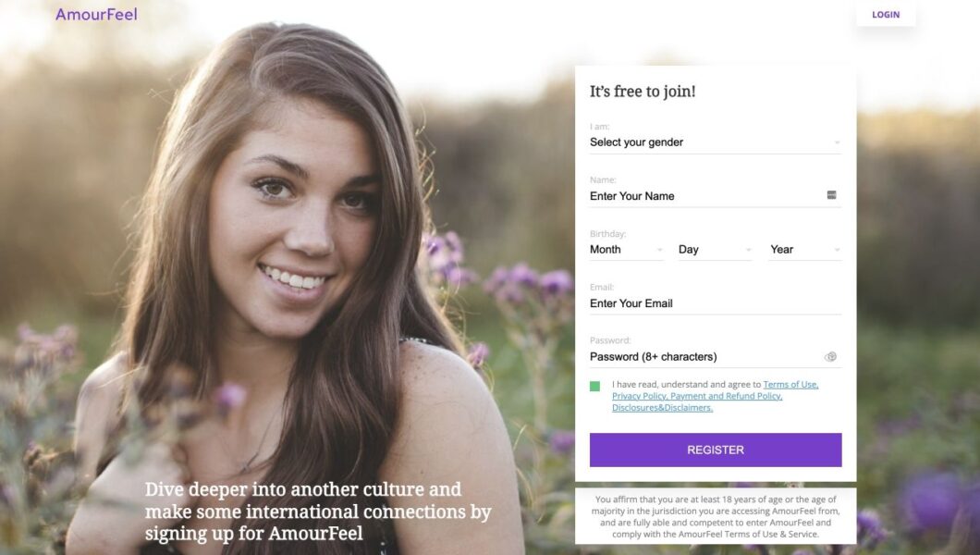Viewport: 980px width, 555px height.
Task: Click into the Enter Your Email field
Action: coord(712,303)
